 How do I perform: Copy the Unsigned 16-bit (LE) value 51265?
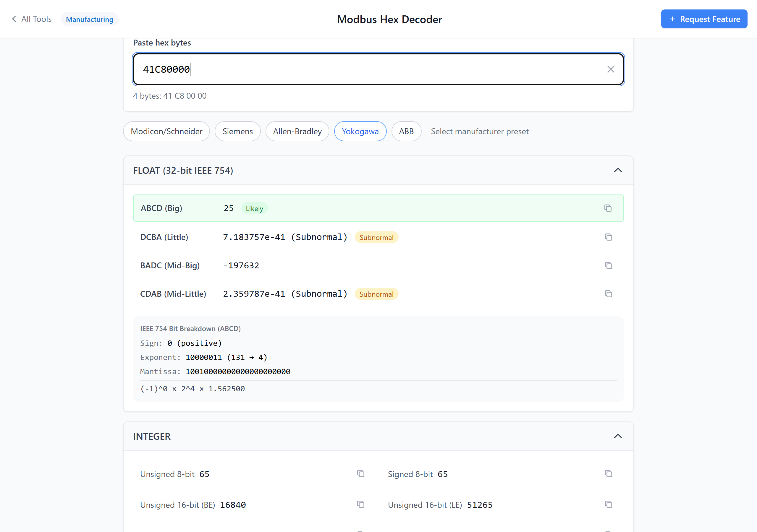coord(608,504)
